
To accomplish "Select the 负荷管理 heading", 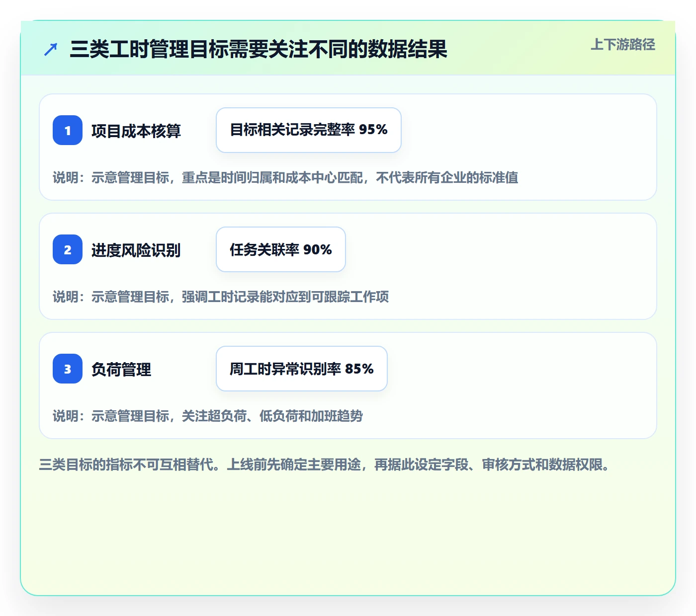I will (x=121, y=369).
